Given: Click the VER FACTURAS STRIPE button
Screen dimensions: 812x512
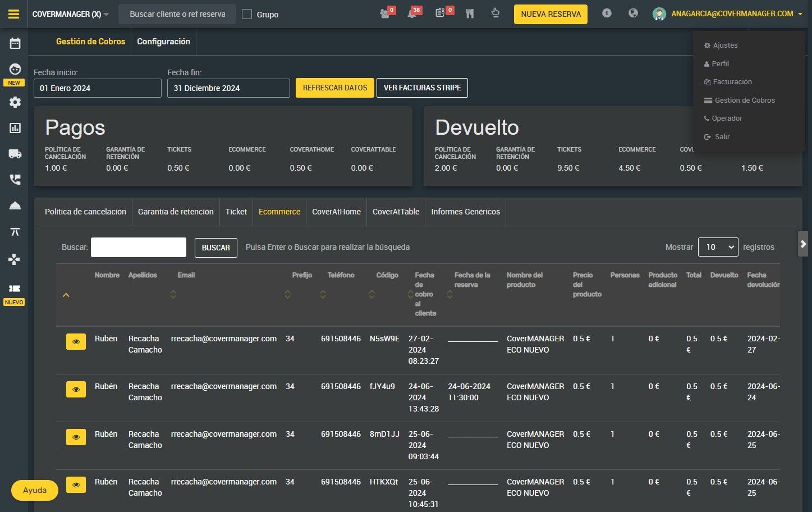Looking at the screenshot, I should click(x=422, y=88).
